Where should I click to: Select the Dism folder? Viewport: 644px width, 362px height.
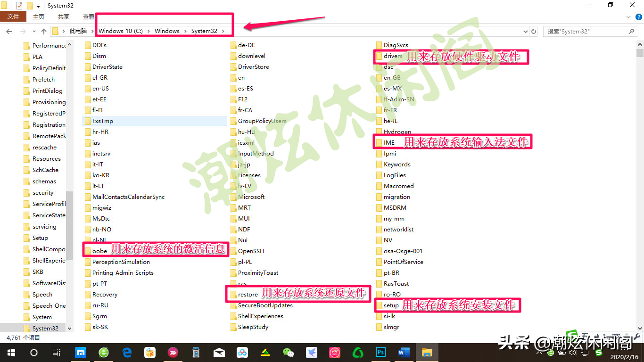pos(99,56)
